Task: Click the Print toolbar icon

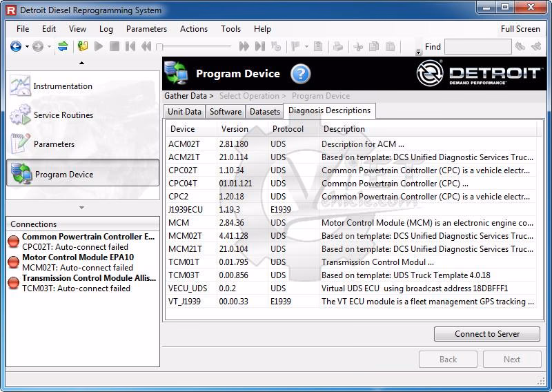Action: coord(338,46)
